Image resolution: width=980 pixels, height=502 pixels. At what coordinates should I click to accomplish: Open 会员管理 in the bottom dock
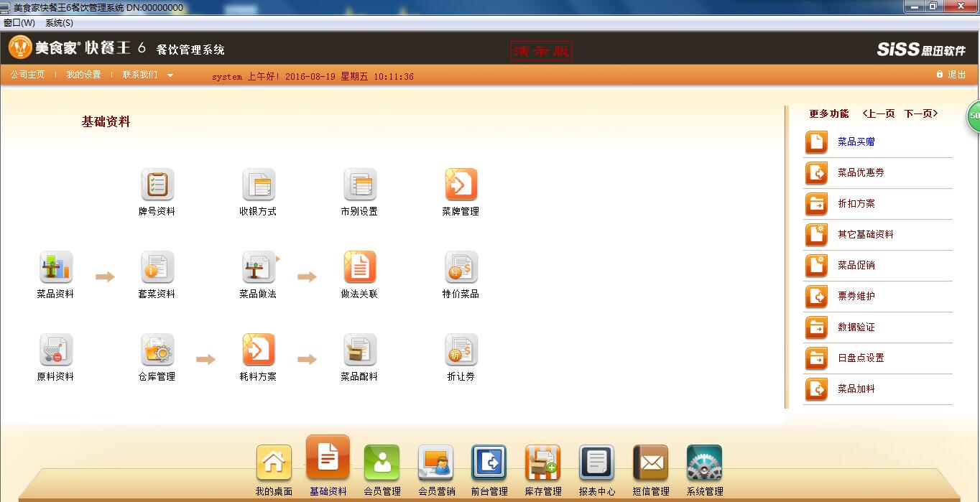[382, 463]
